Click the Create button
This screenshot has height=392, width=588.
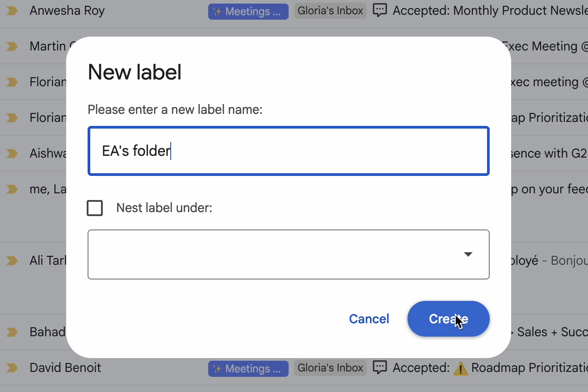click(449, 319)
